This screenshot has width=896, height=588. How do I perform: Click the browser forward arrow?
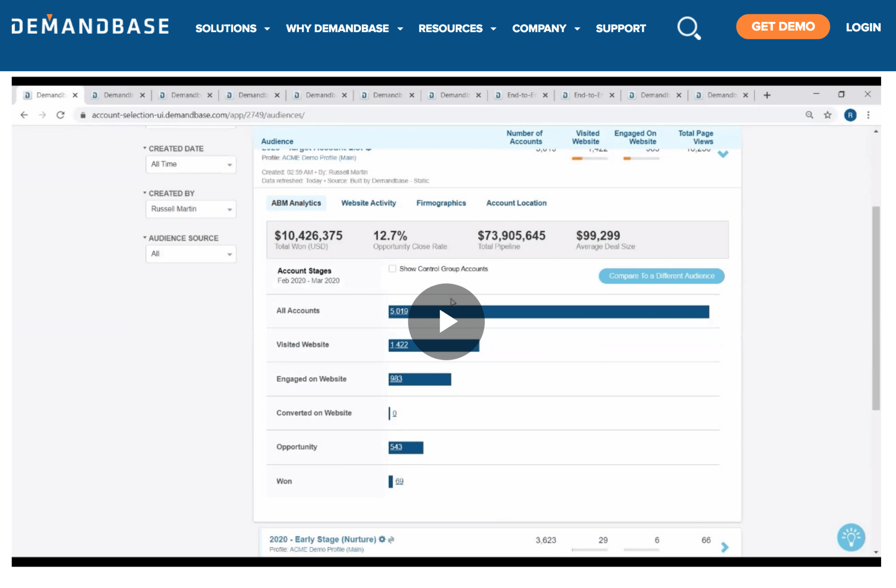(42, 115)
